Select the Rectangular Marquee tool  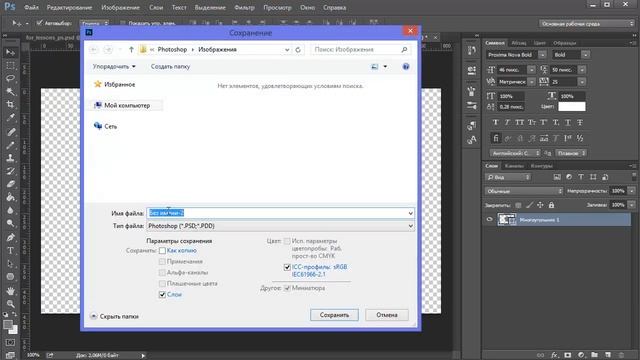pos(10,65)
